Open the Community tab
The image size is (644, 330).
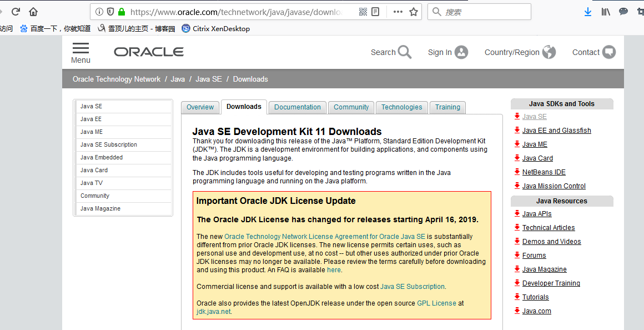pyautogui.click(x=351, y=107)
